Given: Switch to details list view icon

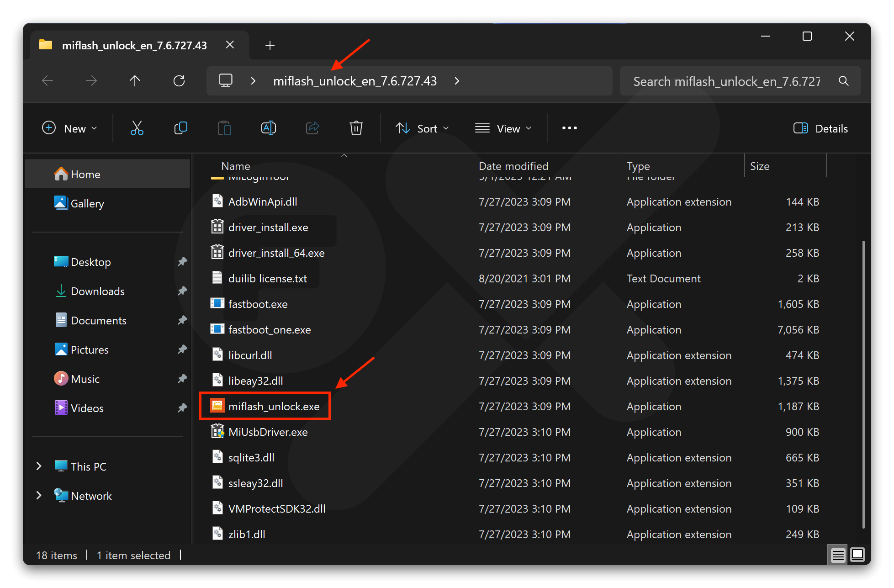Looking at the screenshot, I should click(838, 555).
